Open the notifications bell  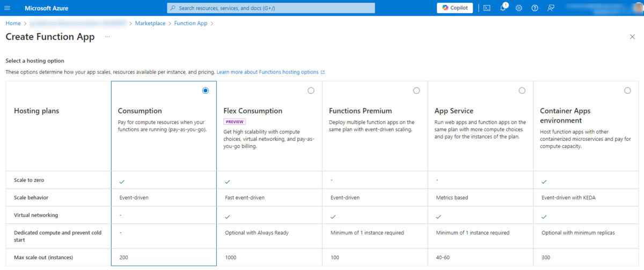[503, 7]
